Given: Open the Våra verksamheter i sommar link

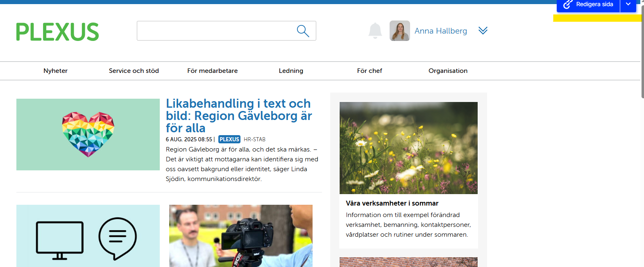Looking at the screenshot, I should pos(392,203).
